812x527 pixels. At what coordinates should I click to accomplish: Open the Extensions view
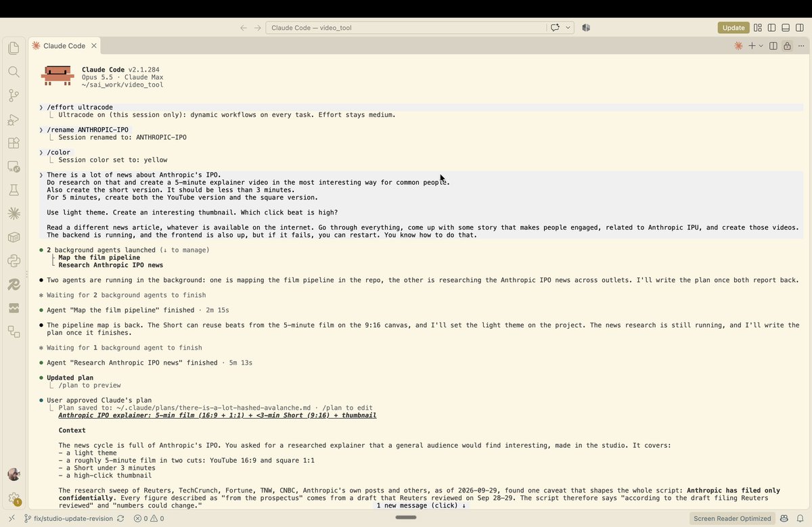click(x=14, y=143)
